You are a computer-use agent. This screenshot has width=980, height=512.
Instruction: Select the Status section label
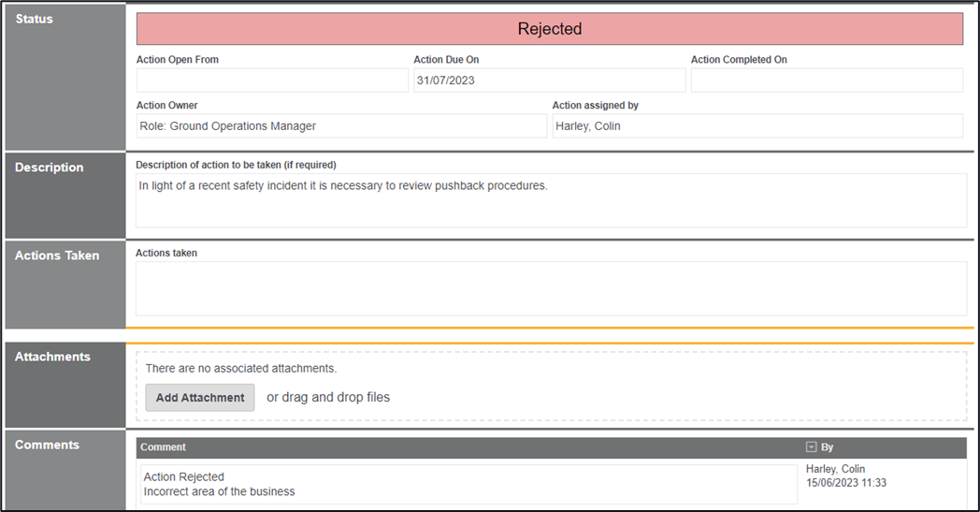click(x=35, y=19)
